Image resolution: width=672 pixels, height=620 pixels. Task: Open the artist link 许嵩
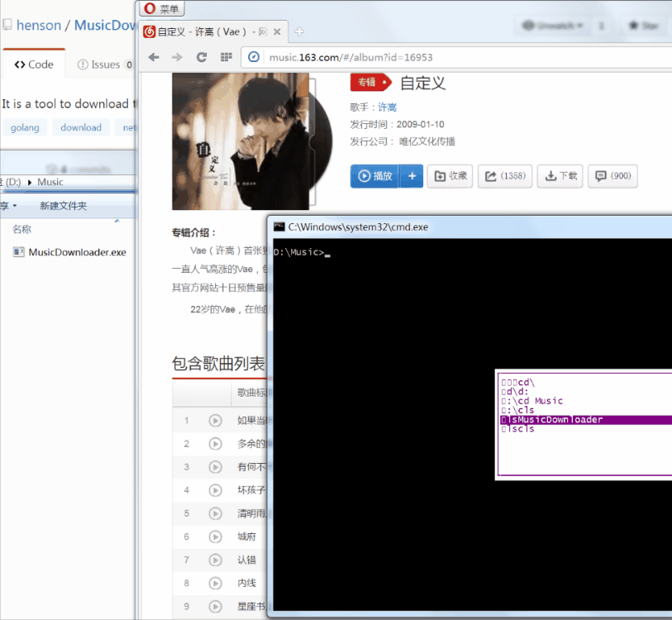[x=387, y=107]
